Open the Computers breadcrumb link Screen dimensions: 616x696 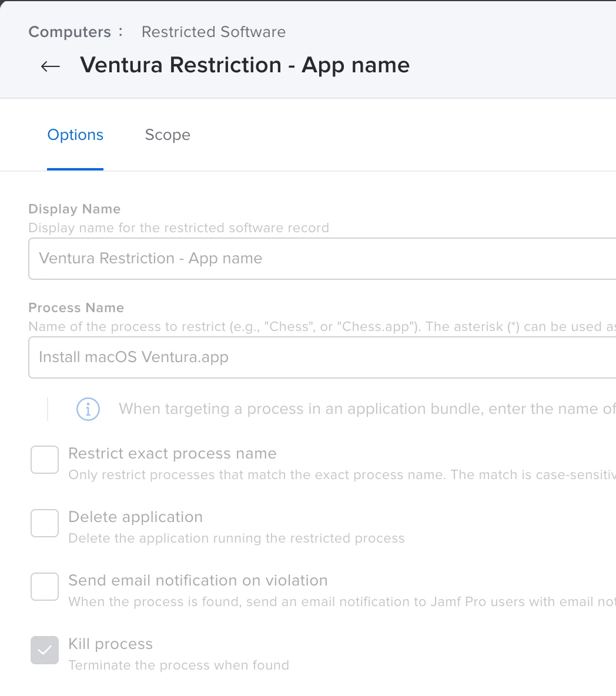tap(70, 32)
